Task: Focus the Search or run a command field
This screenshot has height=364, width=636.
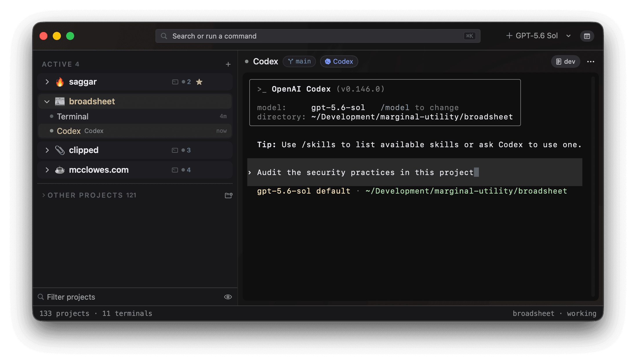Action: coord(318,36)
